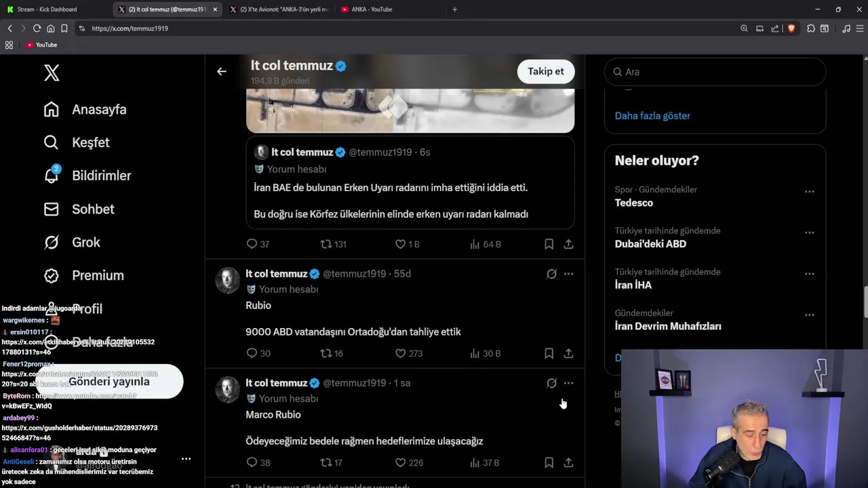Reply to the Rubio 9000 ABD post
Screen dimensions: 868x488
[258, 353]
